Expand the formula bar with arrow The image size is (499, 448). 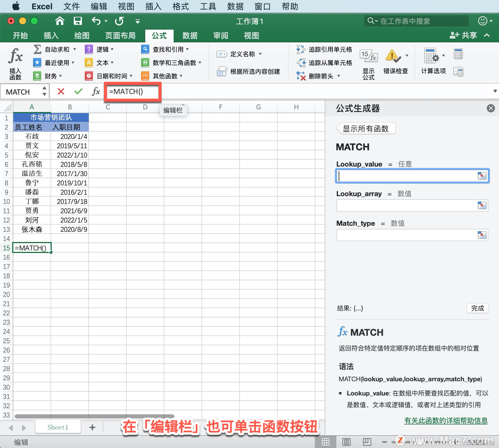pyautogui.click(x=495, y=91)
